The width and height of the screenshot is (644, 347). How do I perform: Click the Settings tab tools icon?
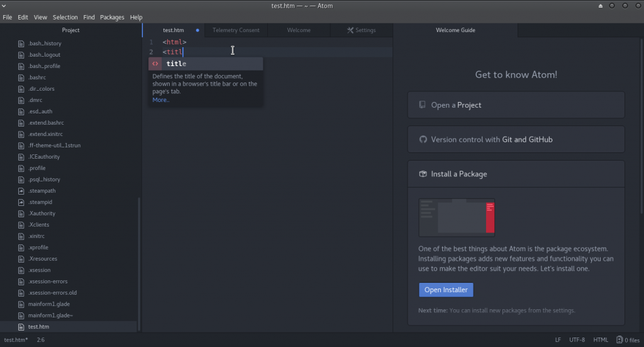click(x=350, y=30)
